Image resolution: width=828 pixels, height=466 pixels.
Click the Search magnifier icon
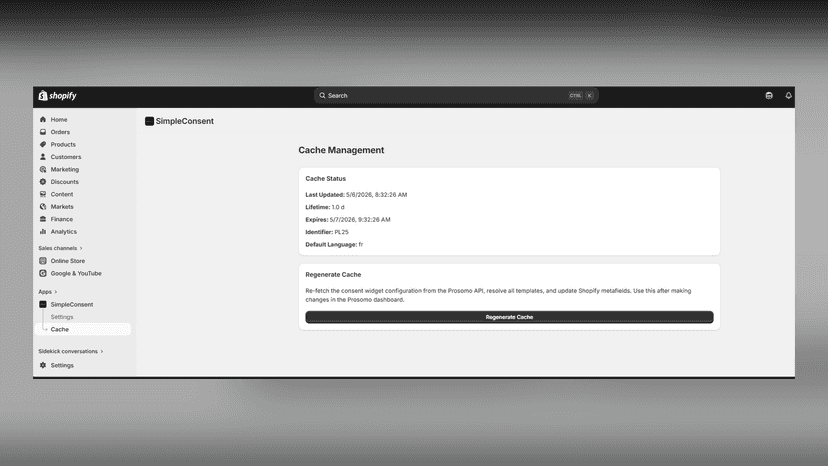[322, 96]
